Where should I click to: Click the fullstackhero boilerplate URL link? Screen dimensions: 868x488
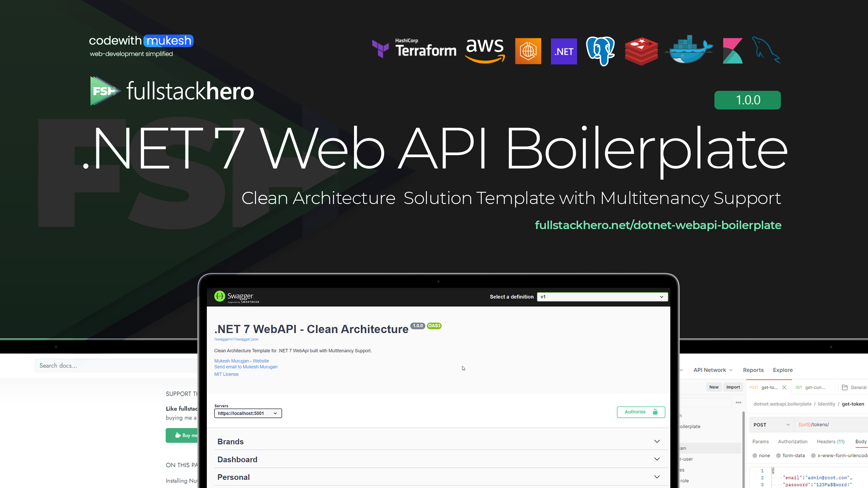[656, 225]
